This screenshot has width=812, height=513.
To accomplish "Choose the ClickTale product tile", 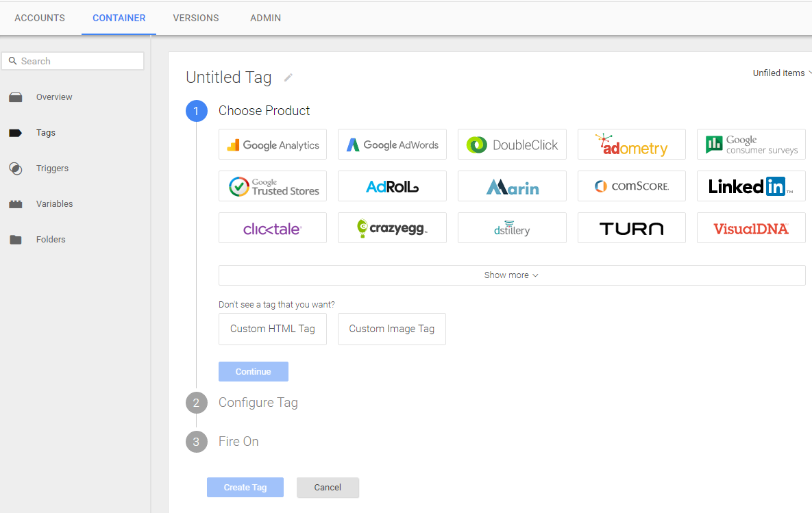I will tap(273, 228).
